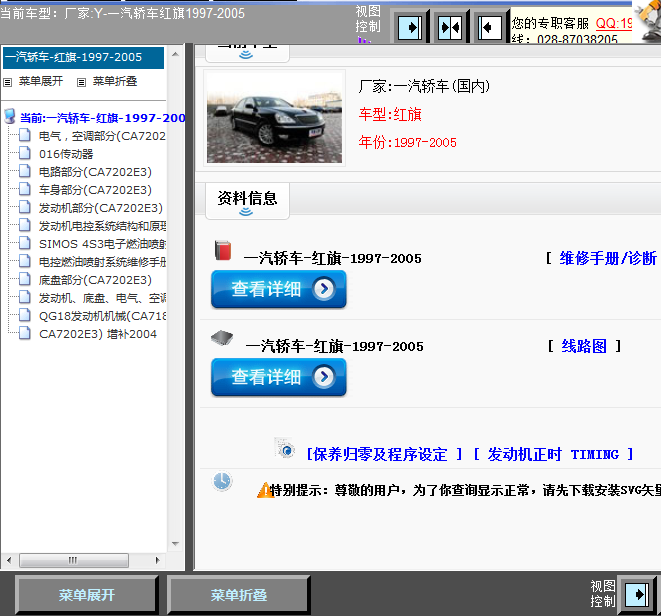The image size is (661, 616).
Task: Click the QQ customer service link
Action: point(614,23)
